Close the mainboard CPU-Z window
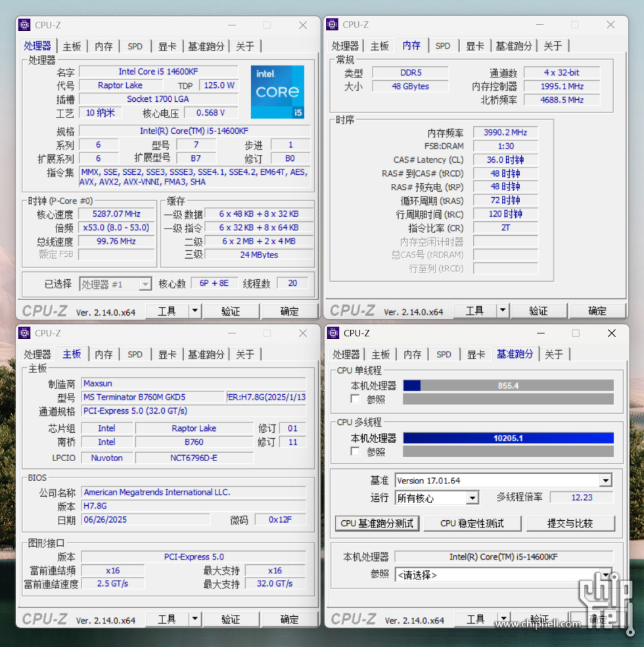 [302, 333]
